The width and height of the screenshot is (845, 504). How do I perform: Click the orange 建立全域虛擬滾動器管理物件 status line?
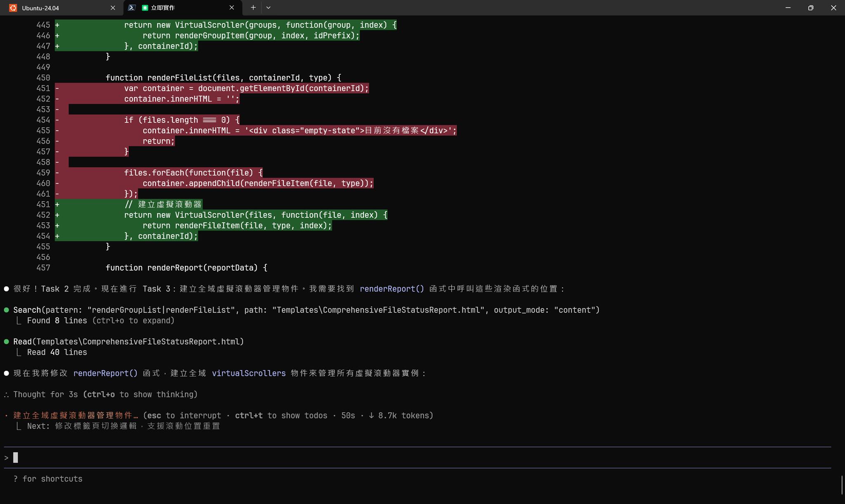[76, 416]
